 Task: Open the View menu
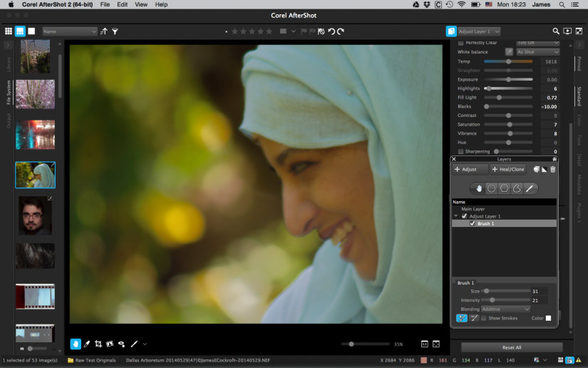[141, 4]
